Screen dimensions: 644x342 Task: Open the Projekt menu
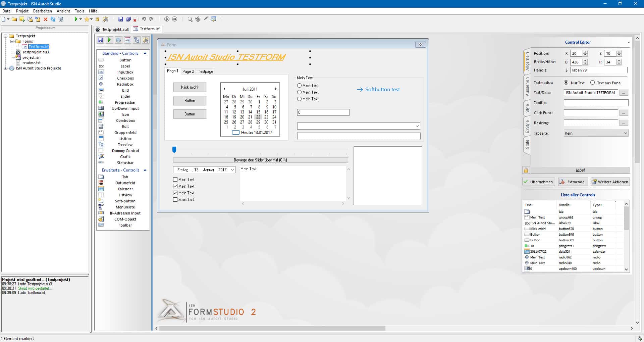[x=22, y=11]
